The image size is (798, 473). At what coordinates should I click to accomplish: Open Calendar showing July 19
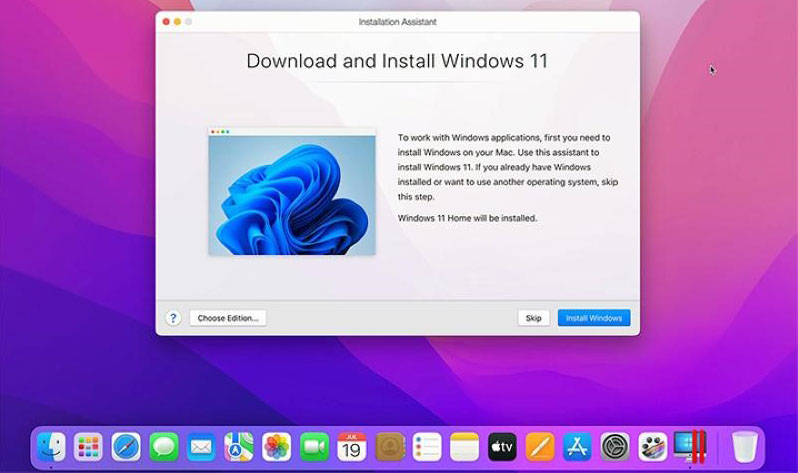[352, 447]
